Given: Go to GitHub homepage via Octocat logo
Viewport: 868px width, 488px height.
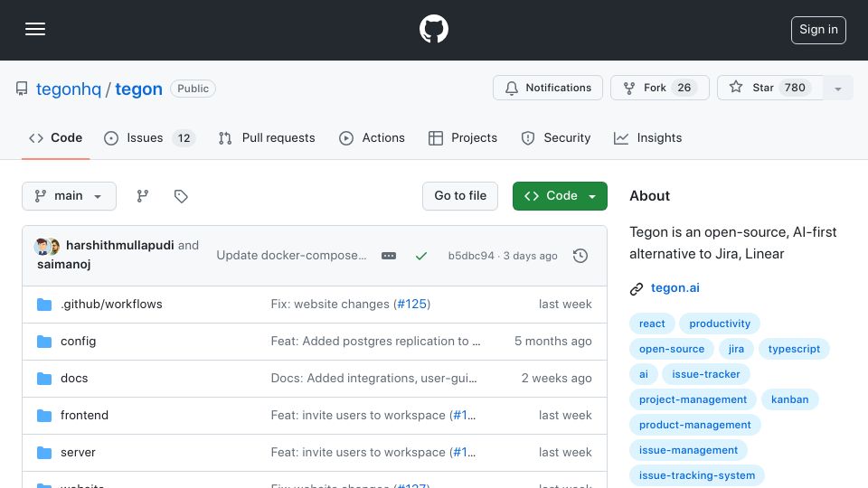Looking at the screenshot, I should 433,29.
